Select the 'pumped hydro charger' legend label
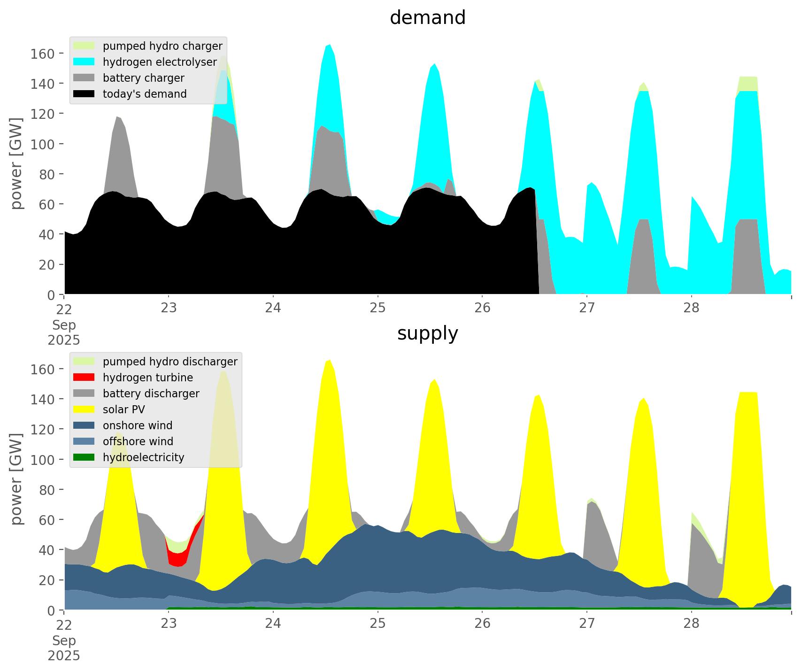 point(162,46)
